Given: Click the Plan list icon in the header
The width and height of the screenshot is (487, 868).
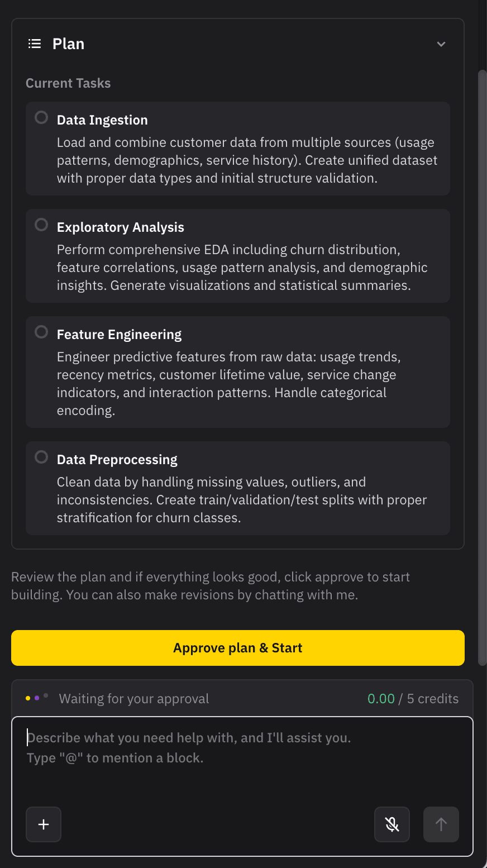Looking at the screenshot, I should click(x=34, y=44).
